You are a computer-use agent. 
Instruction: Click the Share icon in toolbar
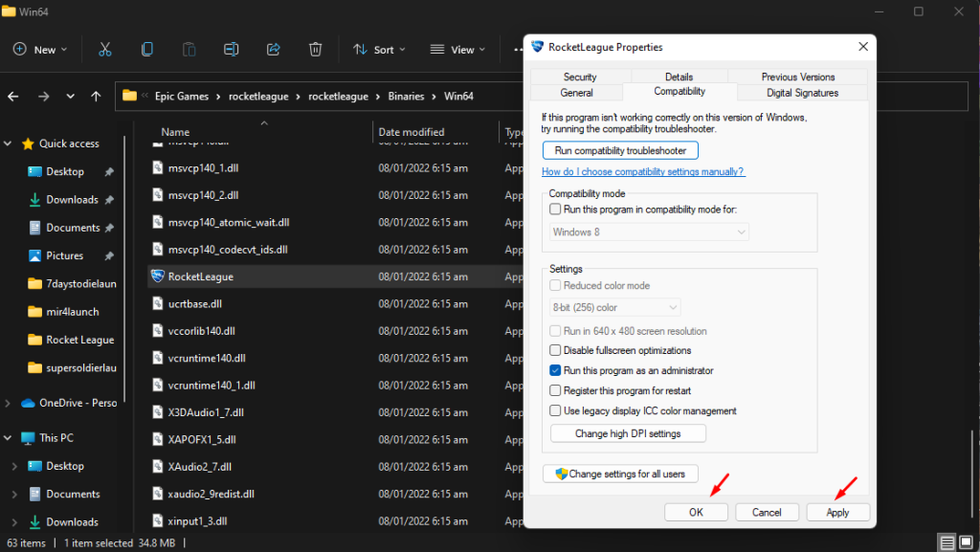pos(273,50)
